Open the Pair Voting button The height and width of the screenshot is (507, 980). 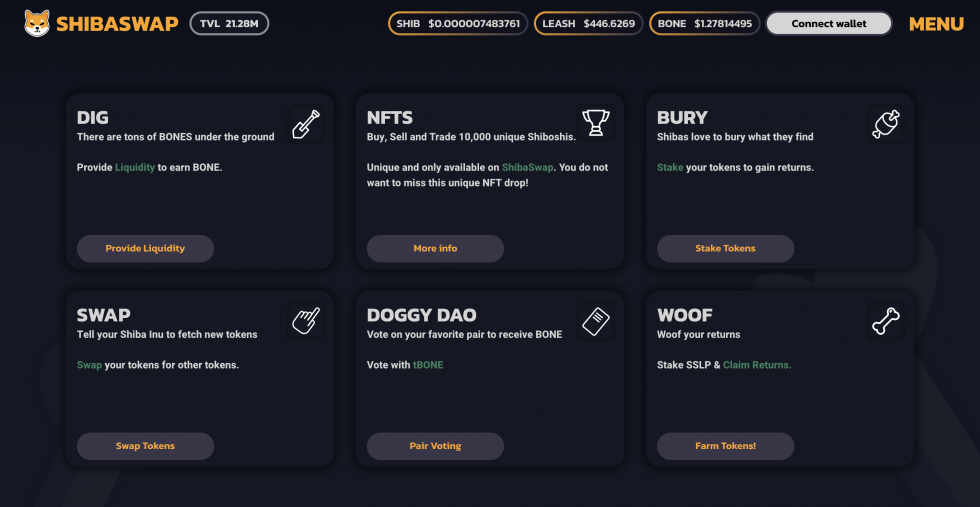435,446
